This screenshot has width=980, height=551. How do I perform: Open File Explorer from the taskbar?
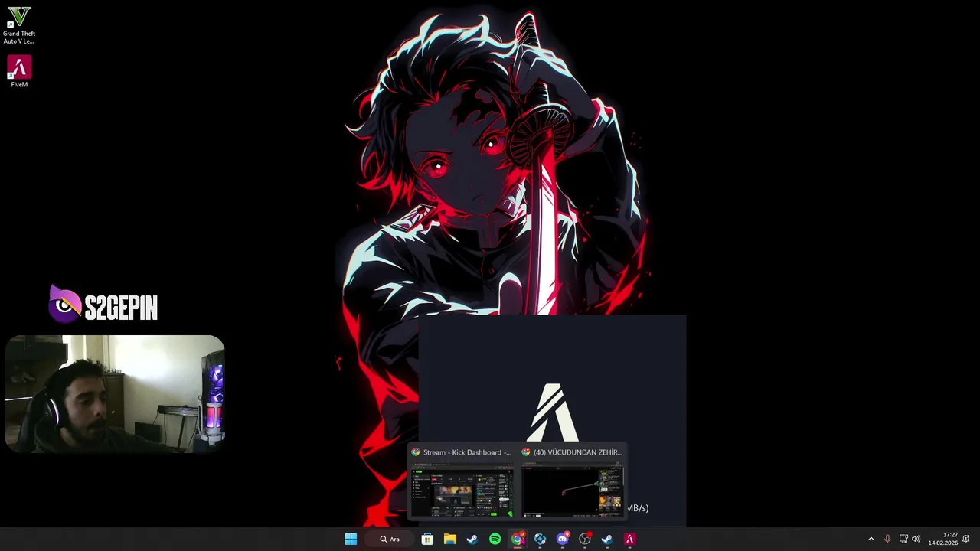click(450, 539)
